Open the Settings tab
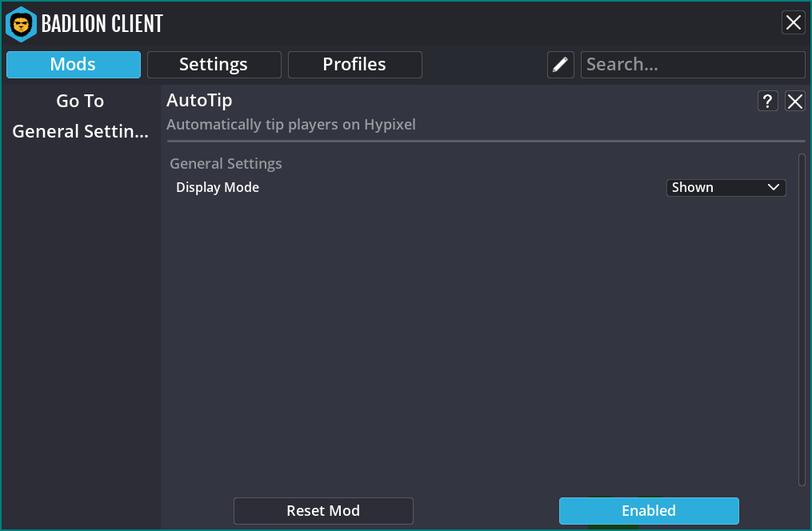 214,65
